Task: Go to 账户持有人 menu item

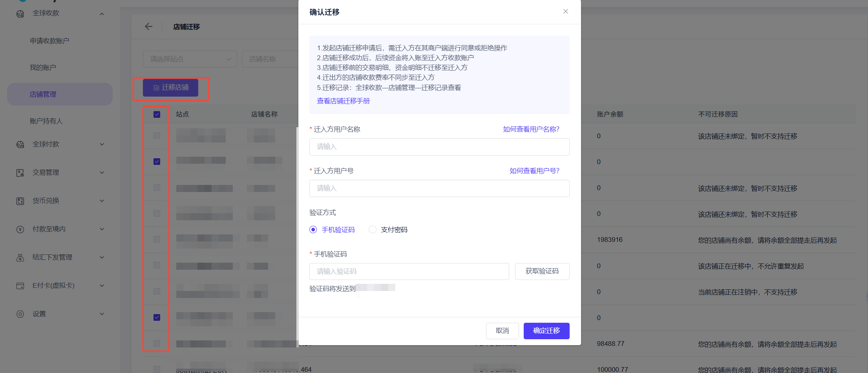Action: (46, 121)
